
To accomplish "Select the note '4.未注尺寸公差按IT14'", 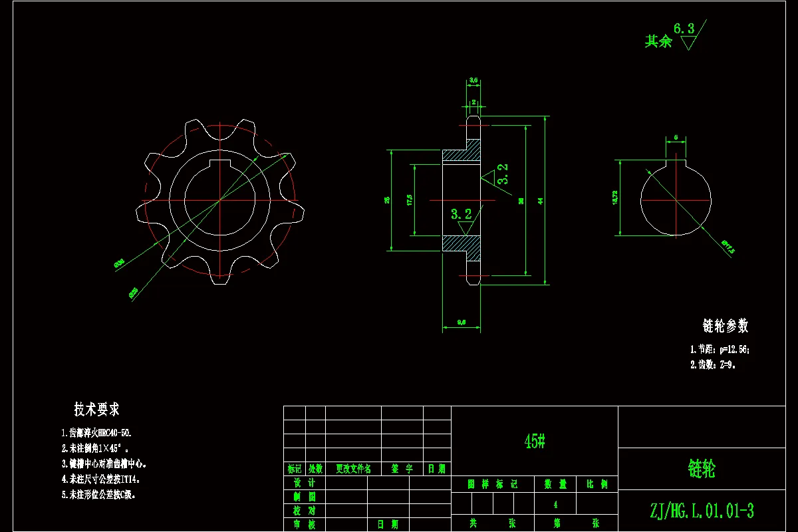I will click(x=100, y=479).
